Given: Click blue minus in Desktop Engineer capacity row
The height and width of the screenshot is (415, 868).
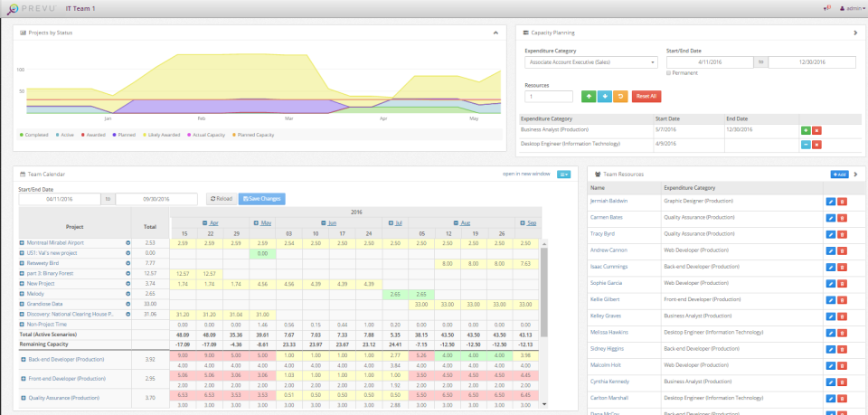Looking at the screenshot, I should click(x=806, y=145).
